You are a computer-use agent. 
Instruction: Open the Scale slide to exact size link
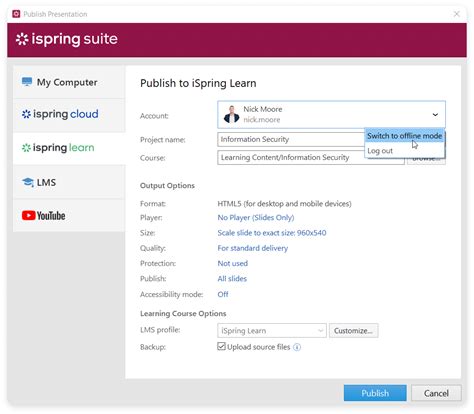[x=272, y=233]
